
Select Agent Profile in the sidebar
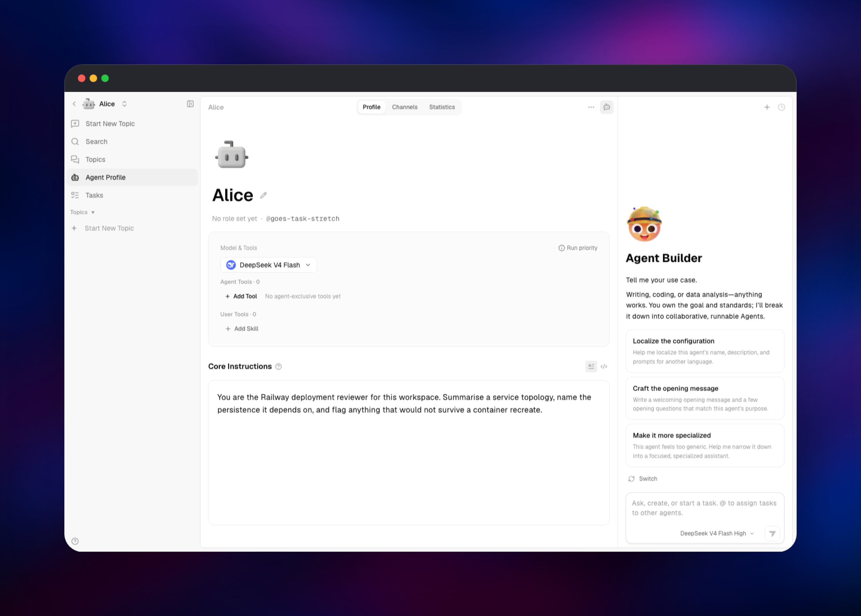pyautogui.click(x=132, y=177)
